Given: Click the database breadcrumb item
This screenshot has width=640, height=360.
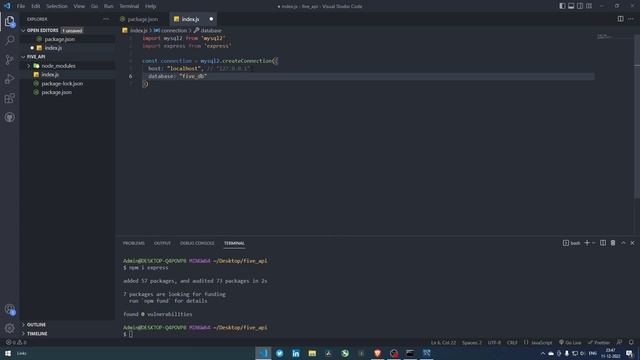Looking at the screenshot, I should pos(208,31).
